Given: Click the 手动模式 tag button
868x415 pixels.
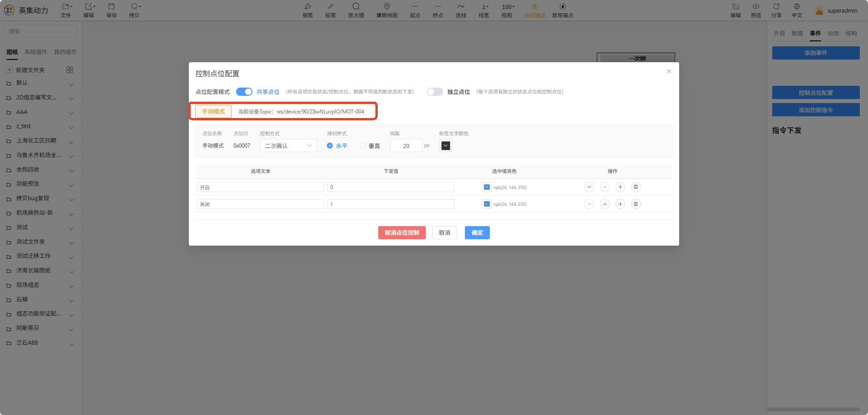Looking at the screenshot, I should 213,111.
